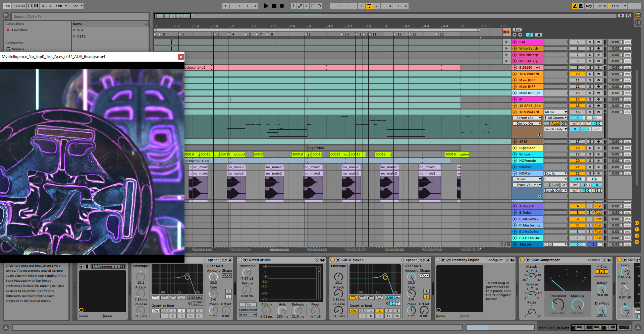The width and height of the screenshot is (644, 334).
Task: Click the tempo field 120.00
Action: coord(19,6)
